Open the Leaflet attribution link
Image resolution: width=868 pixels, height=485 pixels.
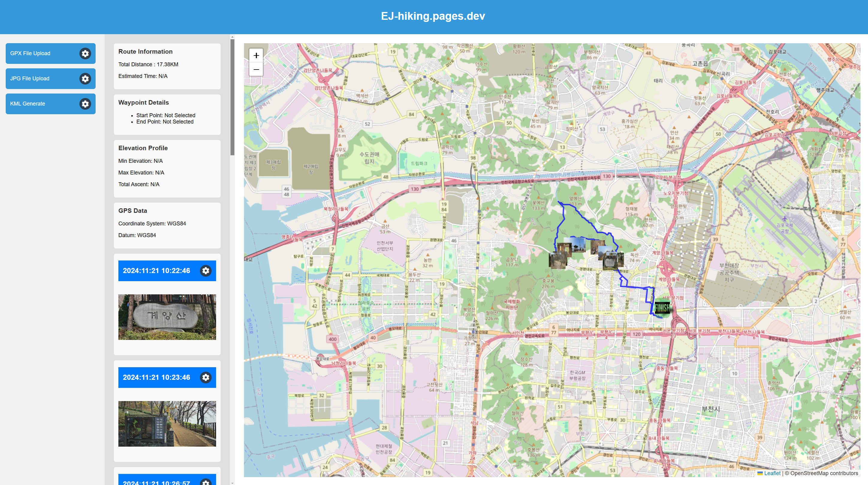point(772,473)
